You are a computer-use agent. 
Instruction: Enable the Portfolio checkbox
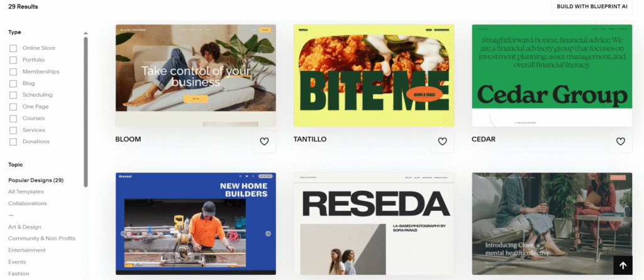(13, 60)
